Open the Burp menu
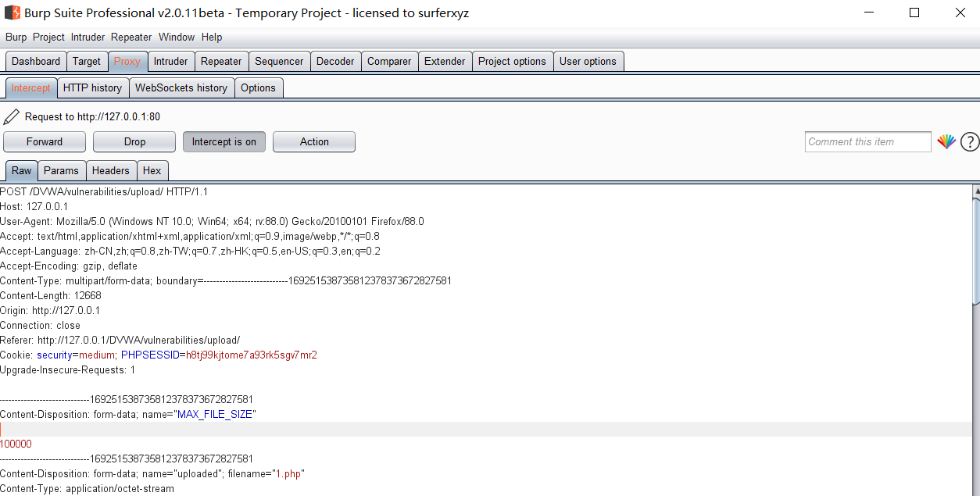The height and width of the screenshot is (496, 980). (x=16, y=37)
